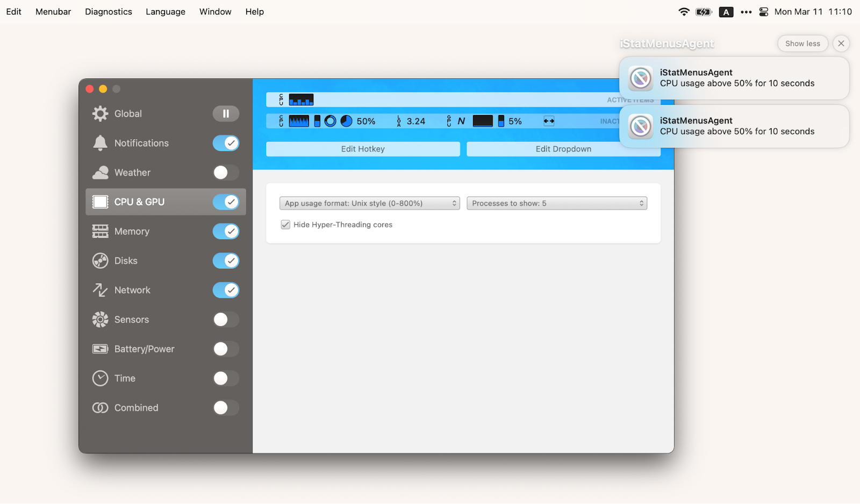
Task: Select the inactive CPU single bar item
Action: [317, 121]
